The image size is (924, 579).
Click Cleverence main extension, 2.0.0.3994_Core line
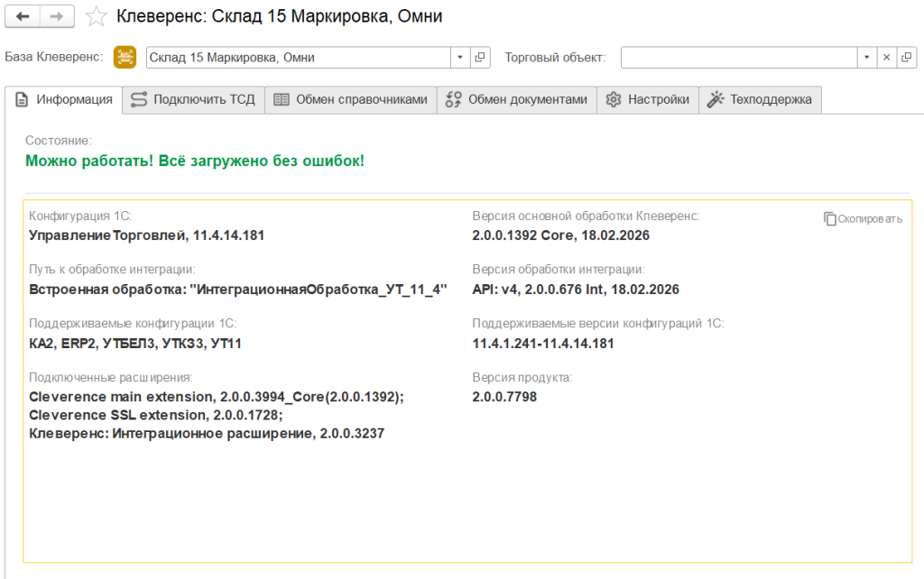(217, 397)
